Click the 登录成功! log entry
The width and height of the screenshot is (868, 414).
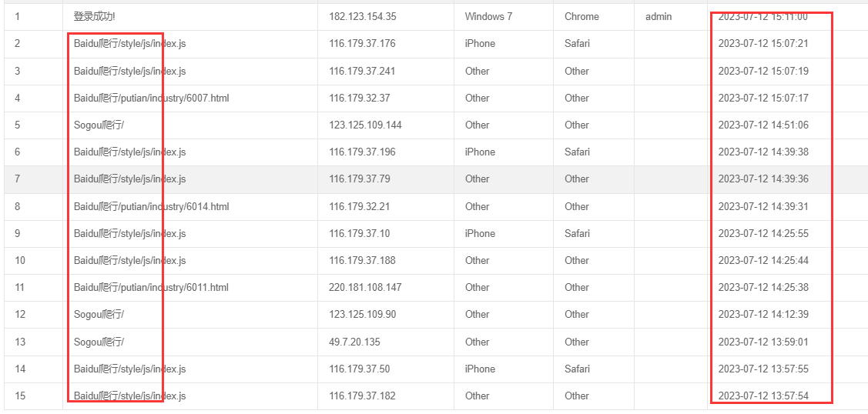pyautogui.click(x=94, y=16)
